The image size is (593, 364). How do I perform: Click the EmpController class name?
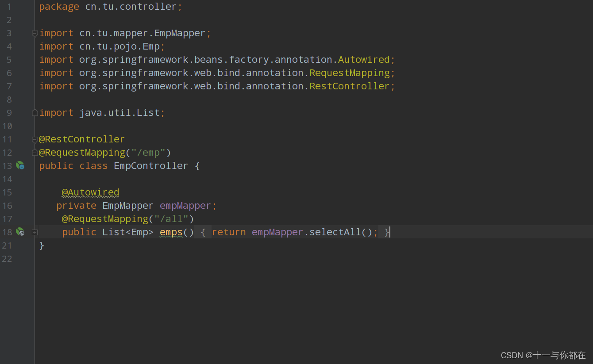click(151, 166)
